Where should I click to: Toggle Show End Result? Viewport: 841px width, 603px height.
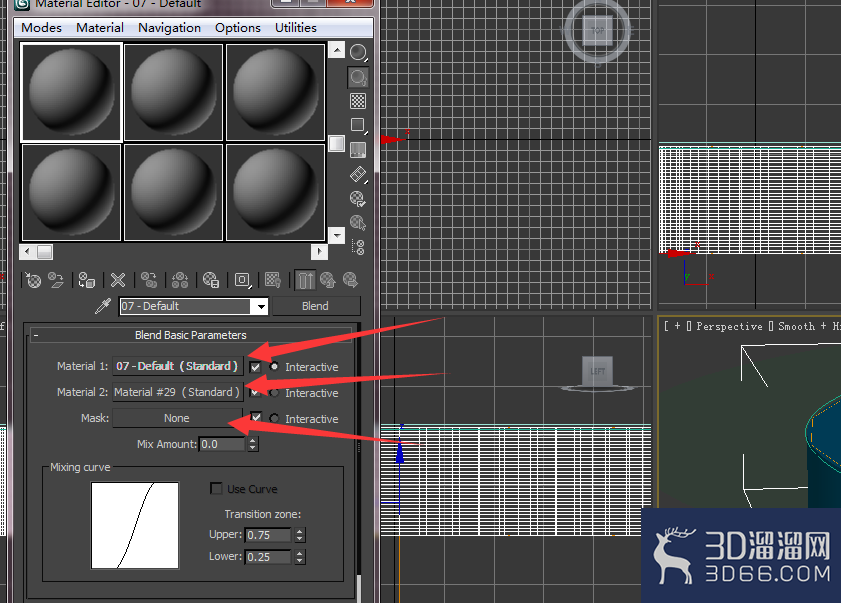pyautogui.click(x=306, y=280)
